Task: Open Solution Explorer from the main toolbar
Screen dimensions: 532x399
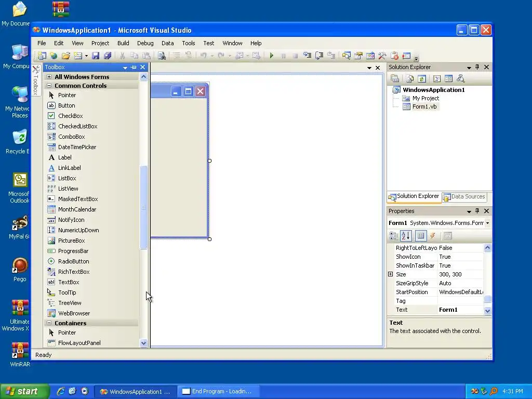Action: pos(346,56)
